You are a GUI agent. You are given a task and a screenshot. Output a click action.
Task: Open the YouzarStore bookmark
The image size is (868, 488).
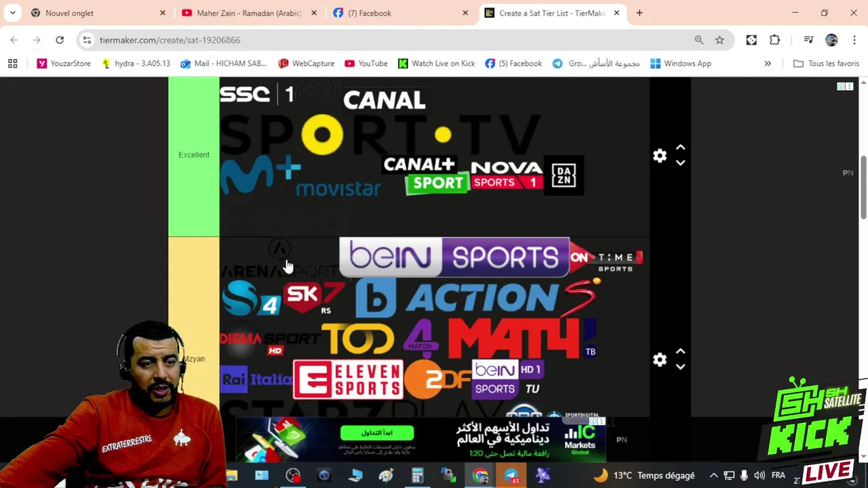(64, 64)
